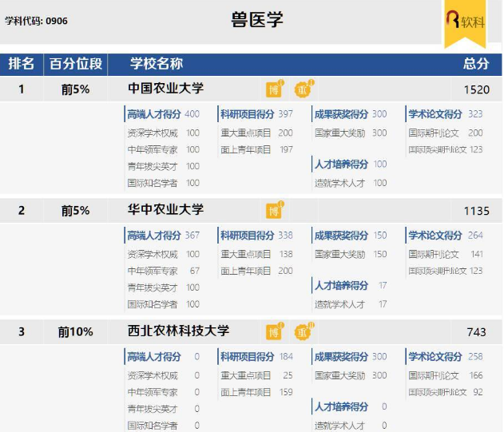Click 重 badge beside 中国农业大学

click(303, 89)
